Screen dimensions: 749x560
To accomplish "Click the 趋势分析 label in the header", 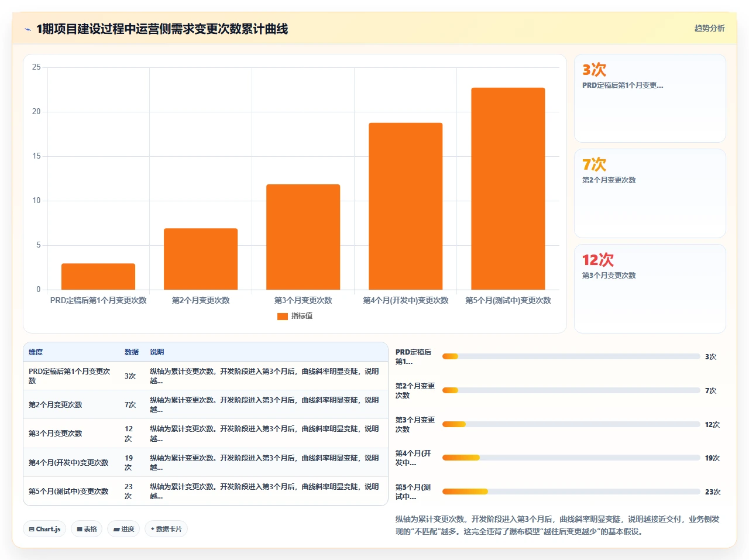I will coord(709,28).
